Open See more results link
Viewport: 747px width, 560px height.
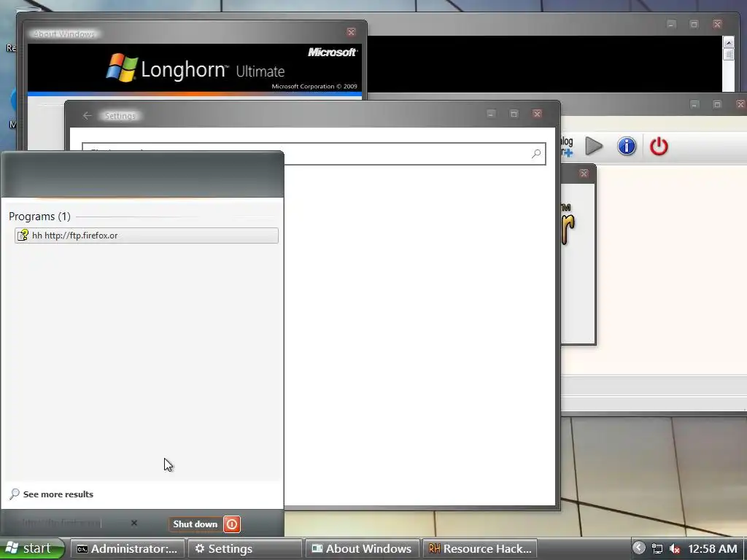(58, 494)
